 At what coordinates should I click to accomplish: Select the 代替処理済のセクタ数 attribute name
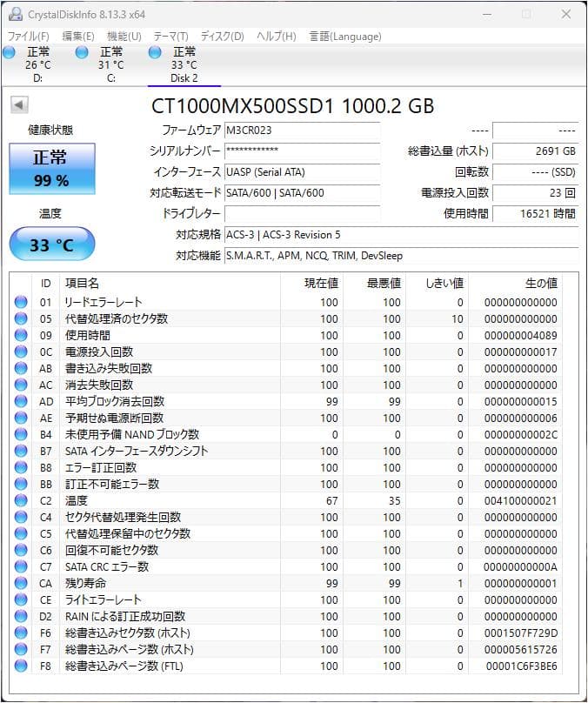pos(117,318)
